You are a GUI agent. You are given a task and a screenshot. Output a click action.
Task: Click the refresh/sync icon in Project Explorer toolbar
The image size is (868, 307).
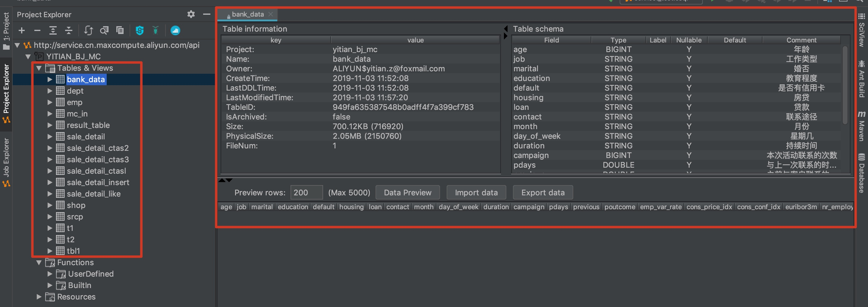88,30
